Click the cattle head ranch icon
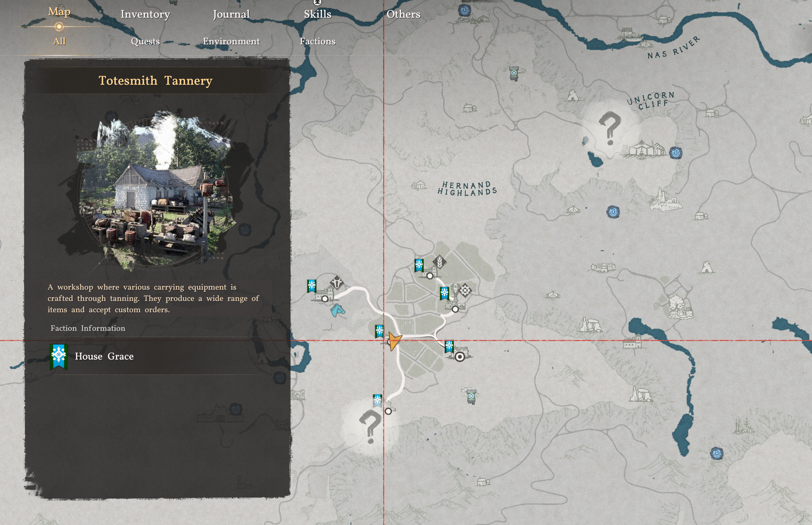The image size is (812, 525). point(337,283)
